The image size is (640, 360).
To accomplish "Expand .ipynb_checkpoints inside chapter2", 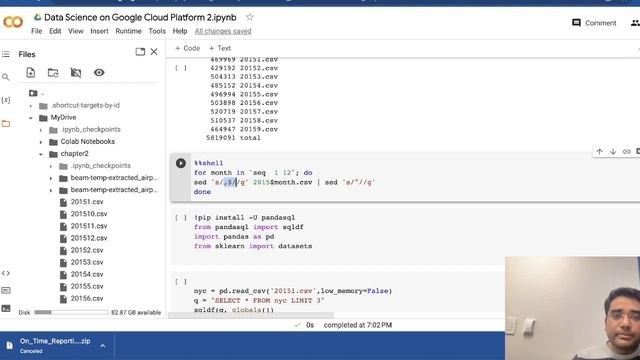I will point(51,166).
